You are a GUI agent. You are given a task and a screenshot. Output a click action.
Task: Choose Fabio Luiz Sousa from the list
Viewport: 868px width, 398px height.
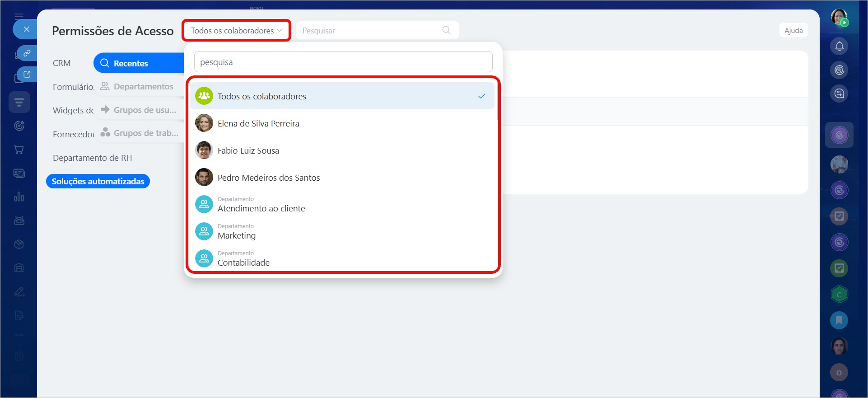(x=248, y=151)
